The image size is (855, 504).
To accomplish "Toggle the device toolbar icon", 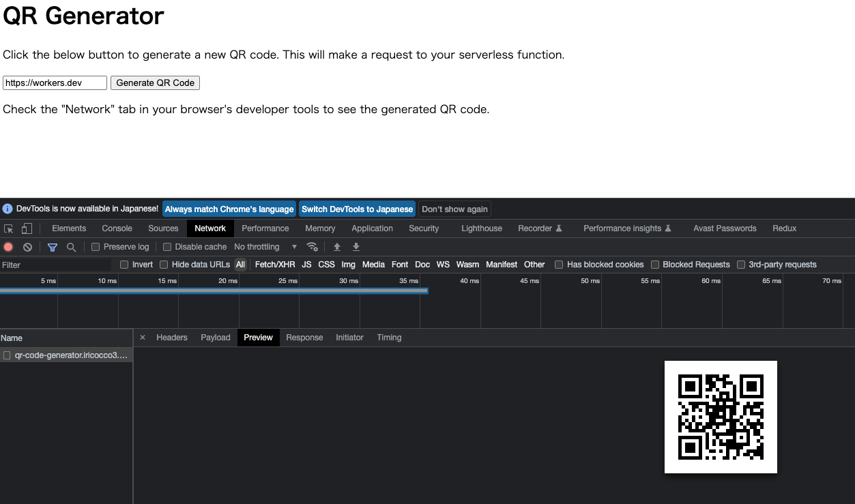I will pos(27,228).
